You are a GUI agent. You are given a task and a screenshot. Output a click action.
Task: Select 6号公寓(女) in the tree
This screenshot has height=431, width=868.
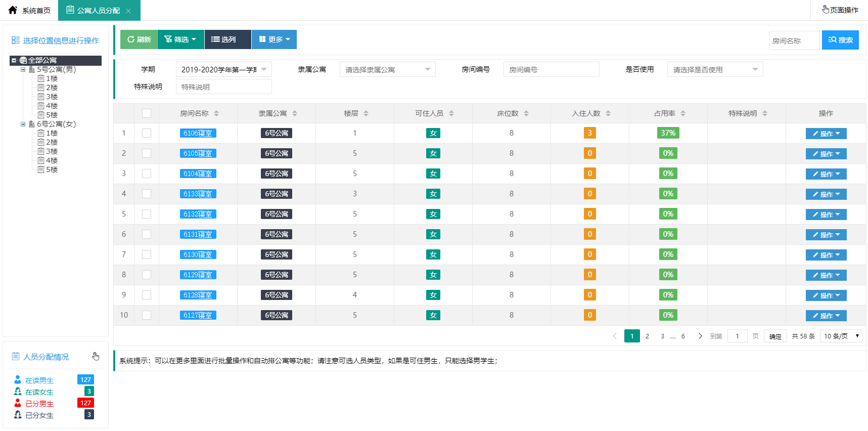coord(56,124)
